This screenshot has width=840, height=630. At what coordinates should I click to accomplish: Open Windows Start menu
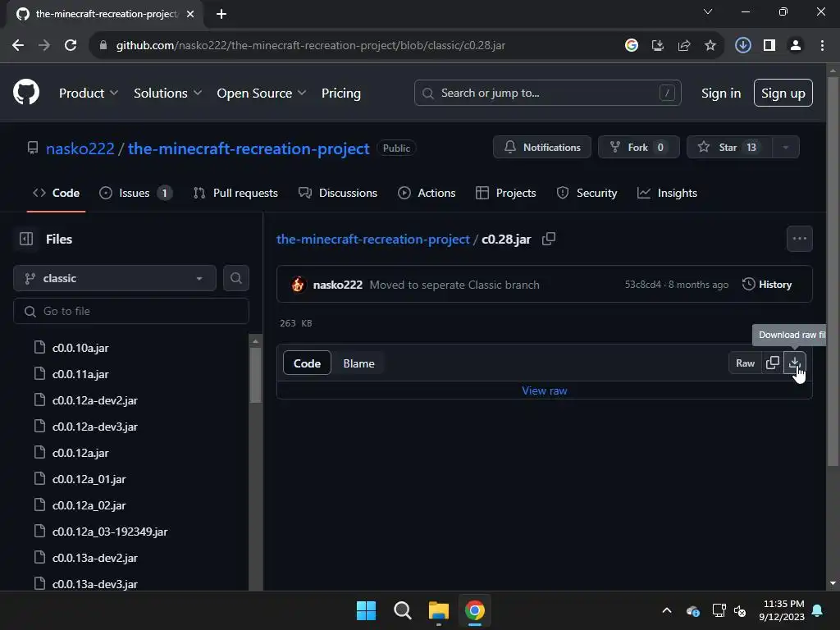[x=366, y=610]
